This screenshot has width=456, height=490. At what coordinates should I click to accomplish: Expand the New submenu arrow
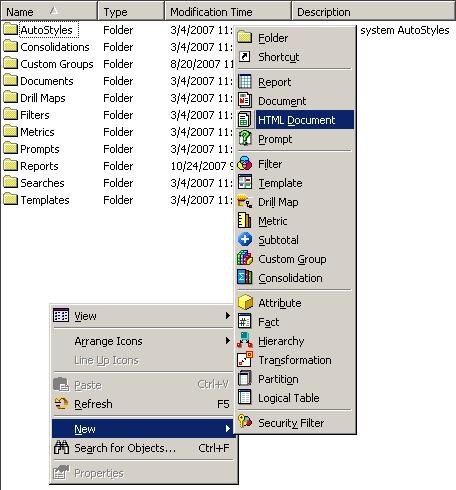[x=228, y=428]
